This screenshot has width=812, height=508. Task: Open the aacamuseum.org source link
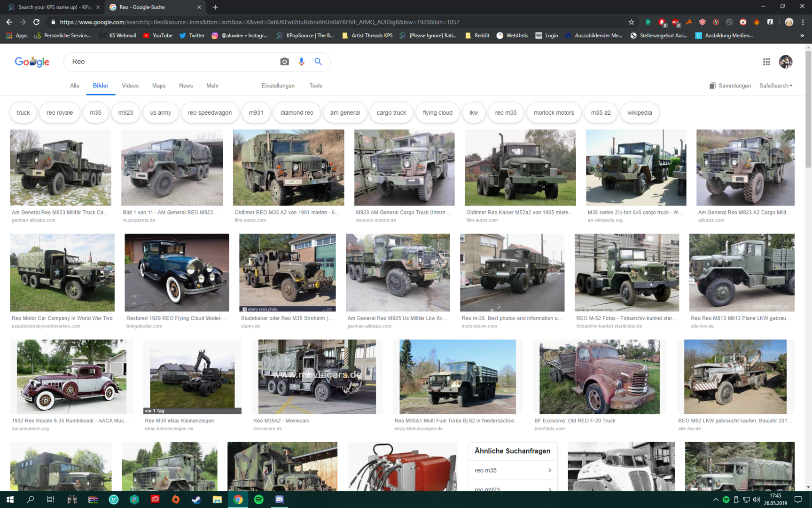point(30,429)
